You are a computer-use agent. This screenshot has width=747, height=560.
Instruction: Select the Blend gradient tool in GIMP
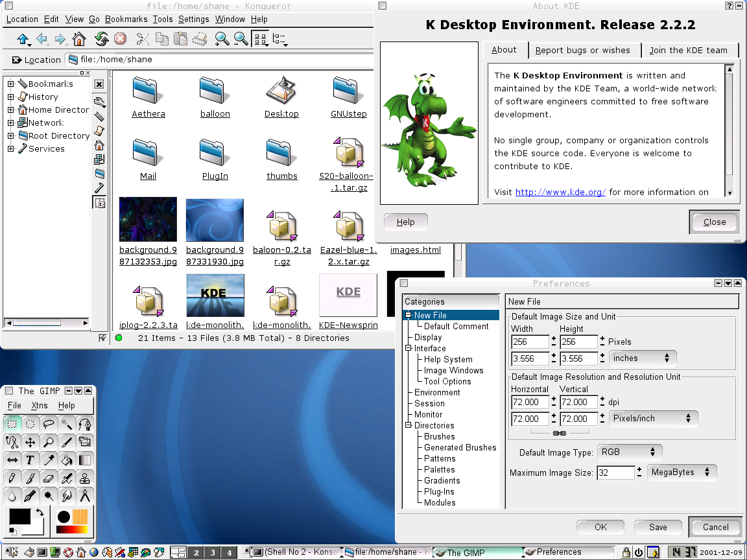click(84, 460)
